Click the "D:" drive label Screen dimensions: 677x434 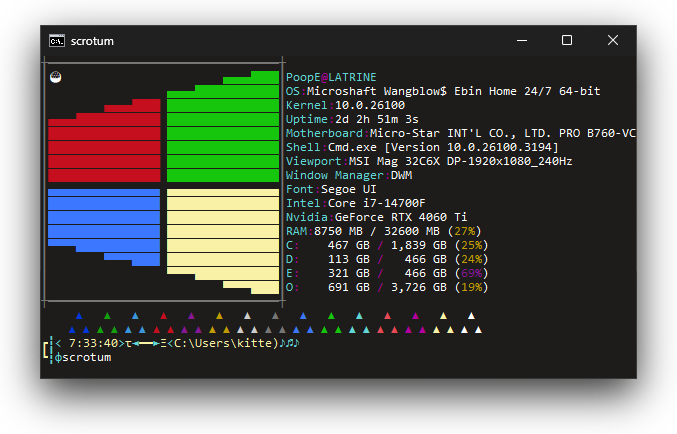pos(292,259)
